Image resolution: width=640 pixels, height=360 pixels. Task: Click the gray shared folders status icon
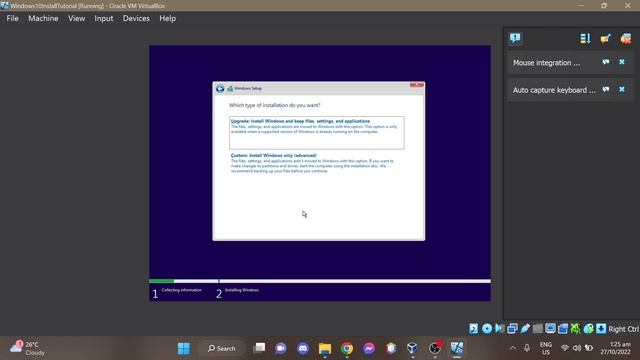click(x=538, y=329)
